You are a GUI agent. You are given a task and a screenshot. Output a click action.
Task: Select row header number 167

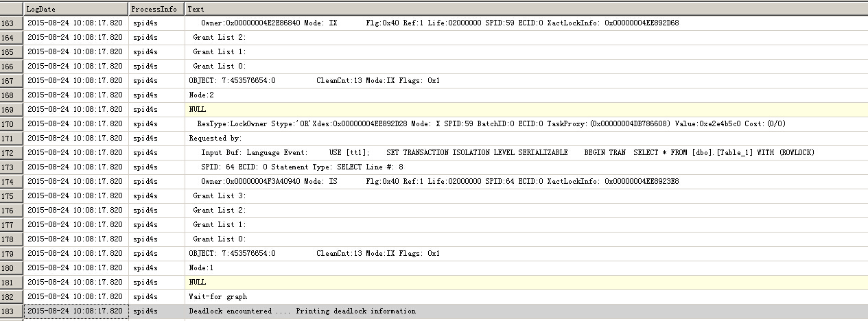[x=12, y=80]
